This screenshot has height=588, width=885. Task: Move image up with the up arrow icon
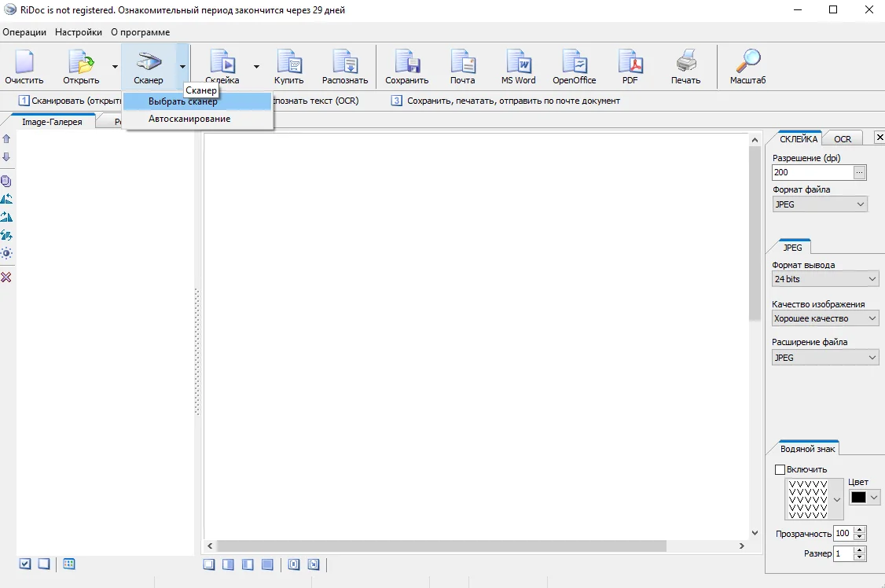click(x=6, y=138)
